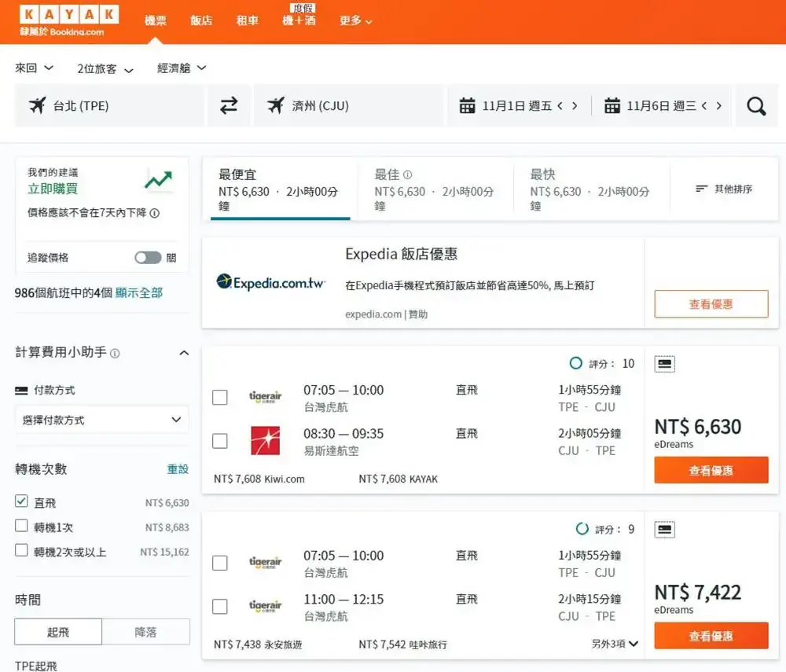The image size is (786, 672).
Task: Click 查看優惠 for NT$ 6,630 eDreams
Action: point(711,470)
